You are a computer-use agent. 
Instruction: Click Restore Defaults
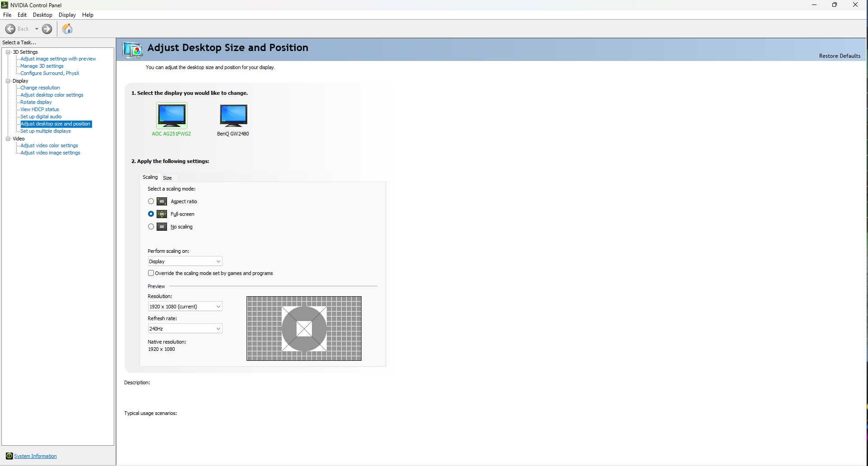click(x=840, y=56)
